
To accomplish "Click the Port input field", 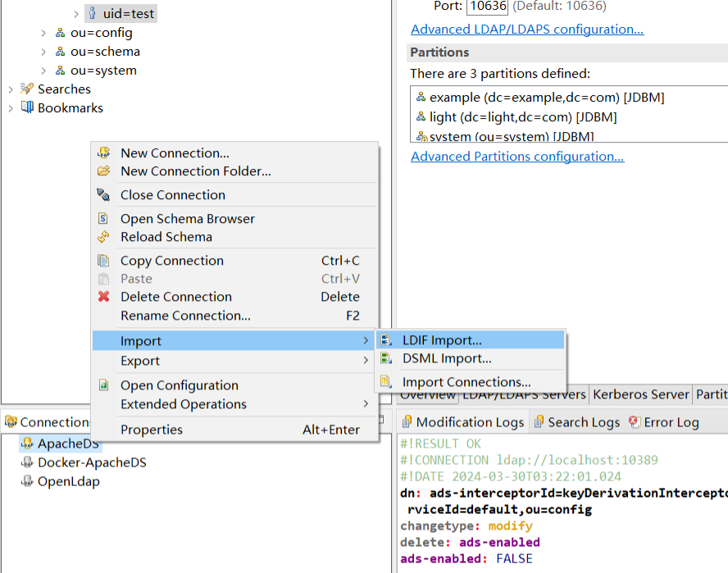I will pyautogui.click(x=487, y=6).
